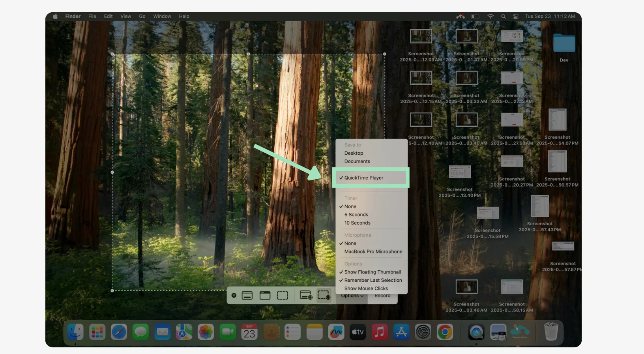Click the Wi-Fi status icon
This screenshot has height=354, width=644.
click(490, 17)
